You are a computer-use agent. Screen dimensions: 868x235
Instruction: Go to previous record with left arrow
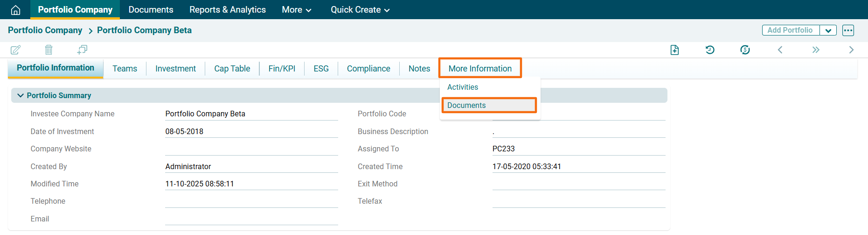point(780,50)
